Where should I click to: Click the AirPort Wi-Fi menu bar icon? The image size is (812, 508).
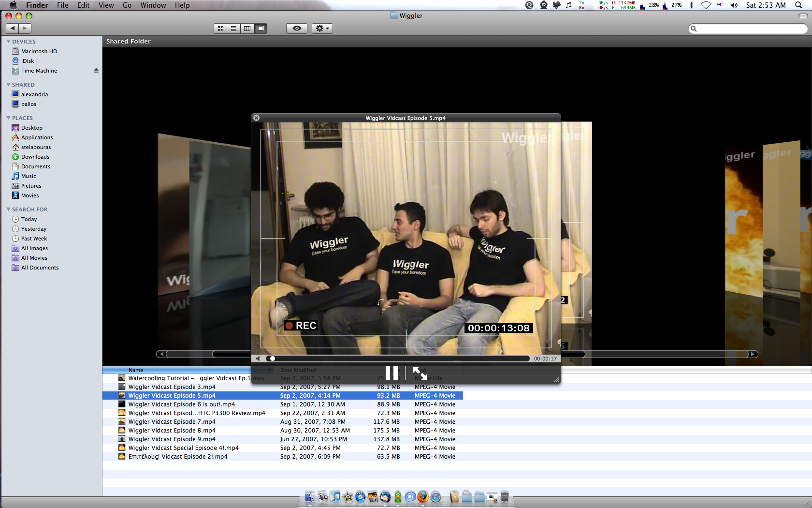[x=706, y=5]
